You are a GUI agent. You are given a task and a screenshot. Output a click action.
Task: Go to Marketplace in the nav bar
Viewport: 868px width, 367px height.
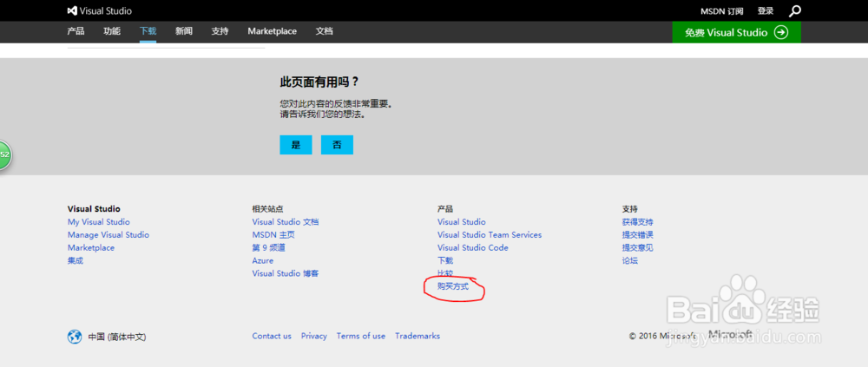click(x=272, y=31)
